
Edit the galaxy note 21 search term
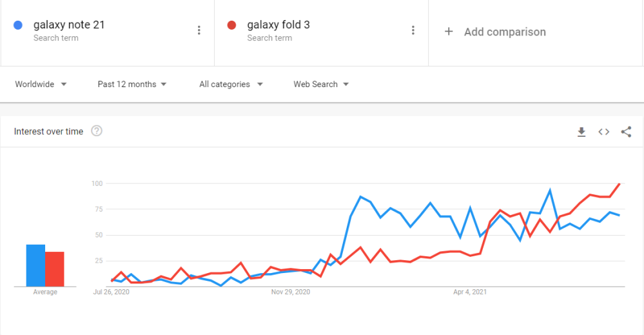pos(69,25)
